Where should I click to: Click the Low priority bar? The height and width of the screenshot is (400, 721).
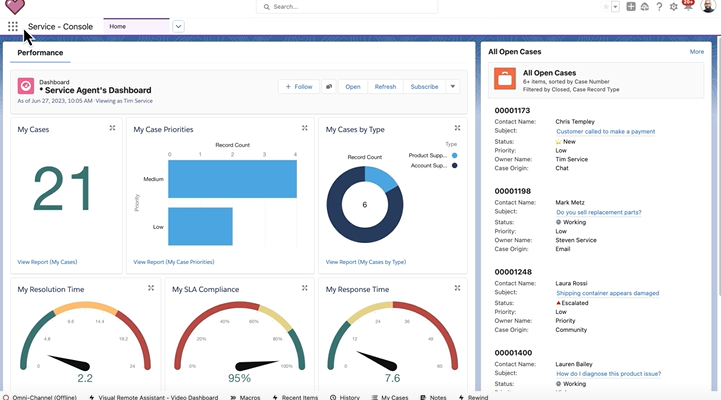pos(200,226)
